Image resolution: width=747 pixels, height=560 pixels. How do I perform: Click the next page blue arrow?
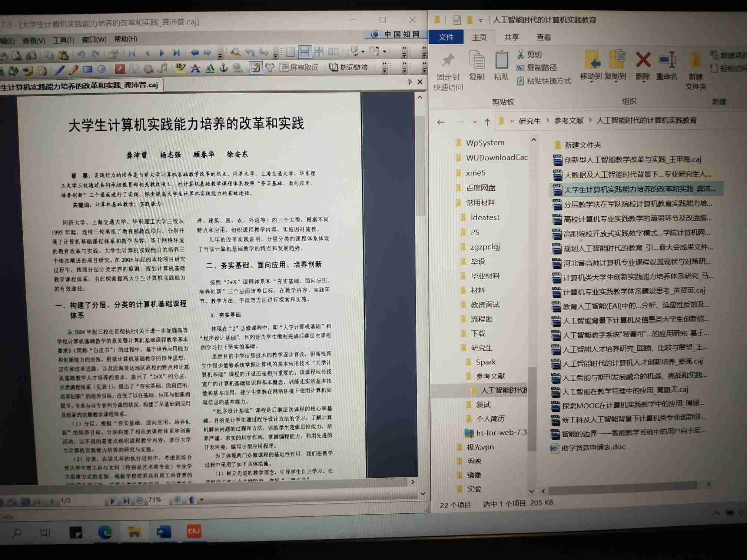click(x=162, y=53)
